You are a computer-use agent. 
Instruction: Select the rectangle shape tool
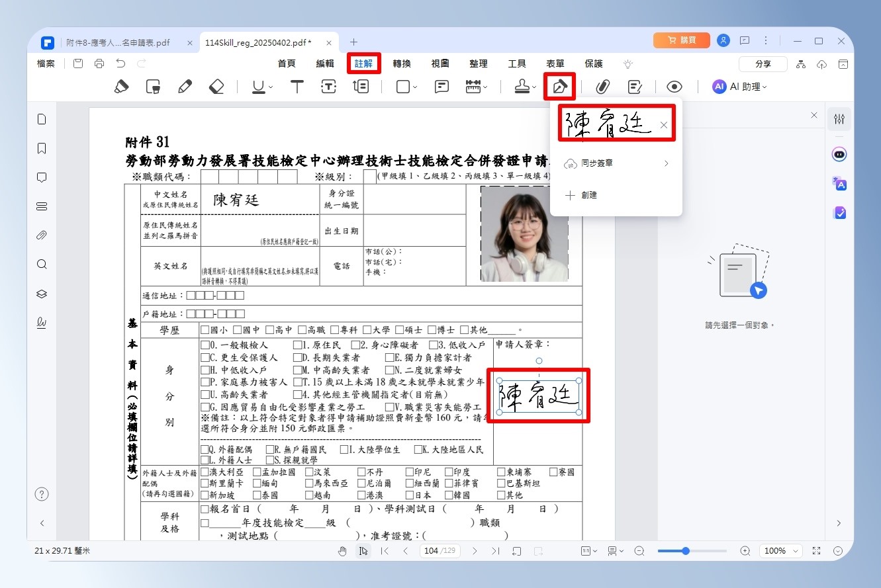[402, 87]
